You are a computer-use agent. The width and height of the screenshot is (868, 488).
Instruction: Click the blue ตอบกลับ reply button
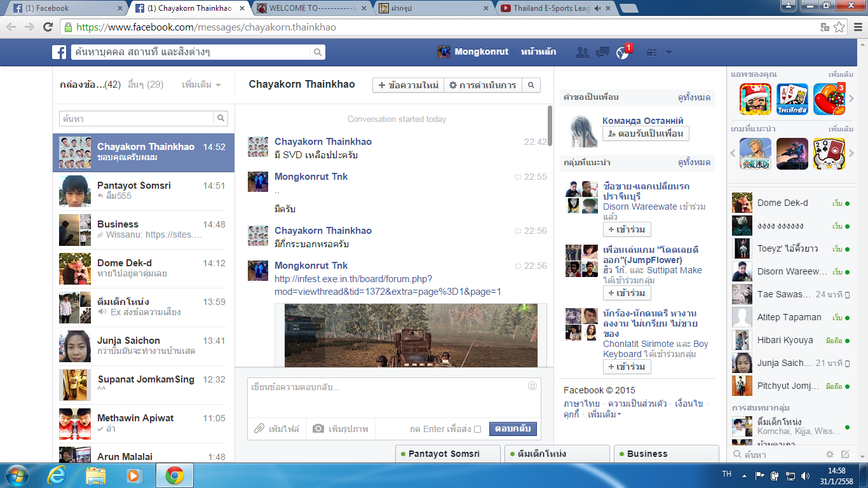pos(513,429)
